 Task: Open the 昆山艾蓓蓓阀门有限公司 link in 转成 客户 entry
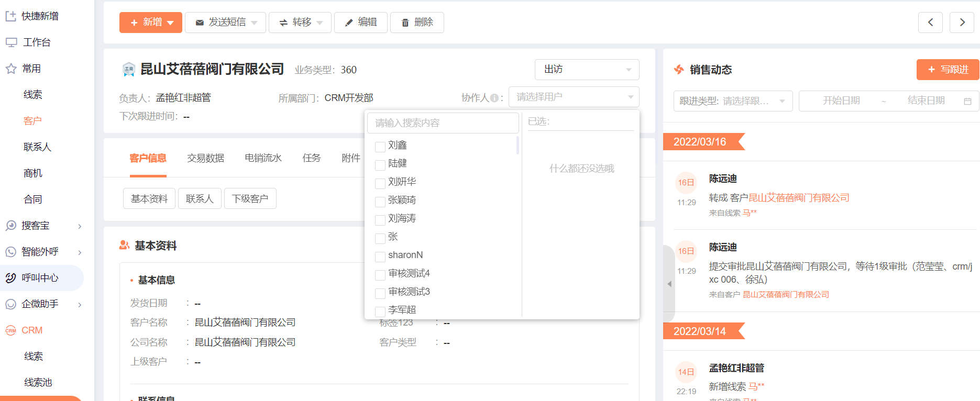pos(799,198)
